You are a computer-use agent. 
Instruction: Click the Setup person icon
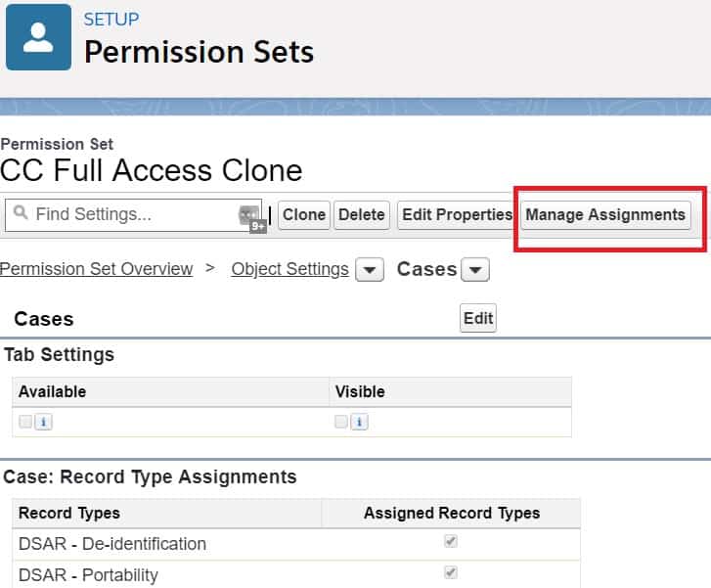point(38,37)
